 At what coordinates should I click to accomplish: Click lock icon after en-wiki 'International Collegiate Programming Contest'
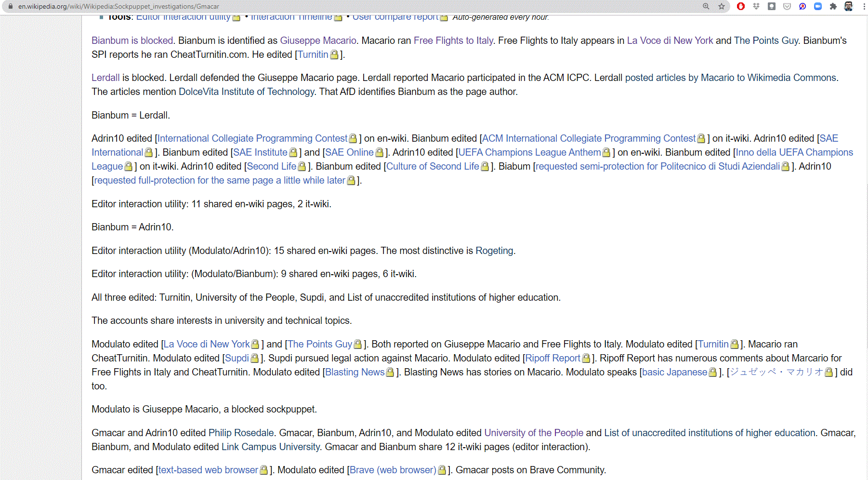pos(353,139)
